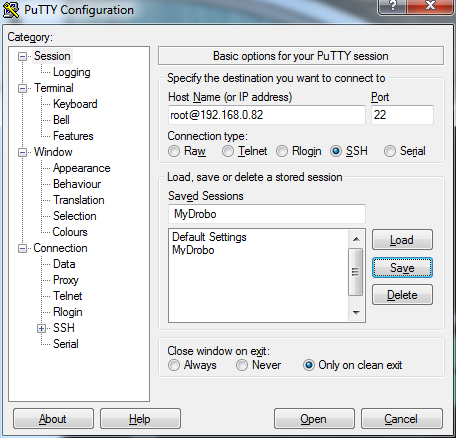Click the sessions list scrollbar thumb
The height and width of the screenshot is (438, 456).
tap(356, 272)
